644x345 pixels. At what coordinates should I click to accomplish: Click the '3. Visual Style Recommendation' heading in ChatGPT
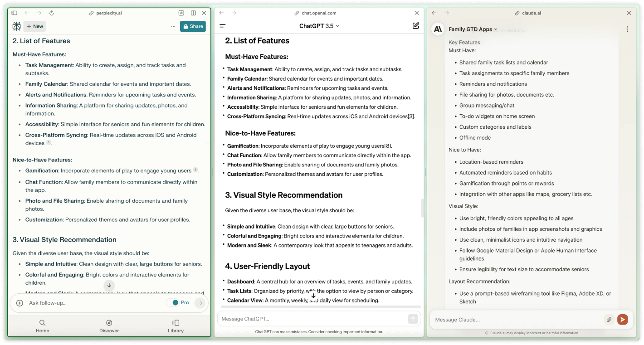(x=284, y=195)
